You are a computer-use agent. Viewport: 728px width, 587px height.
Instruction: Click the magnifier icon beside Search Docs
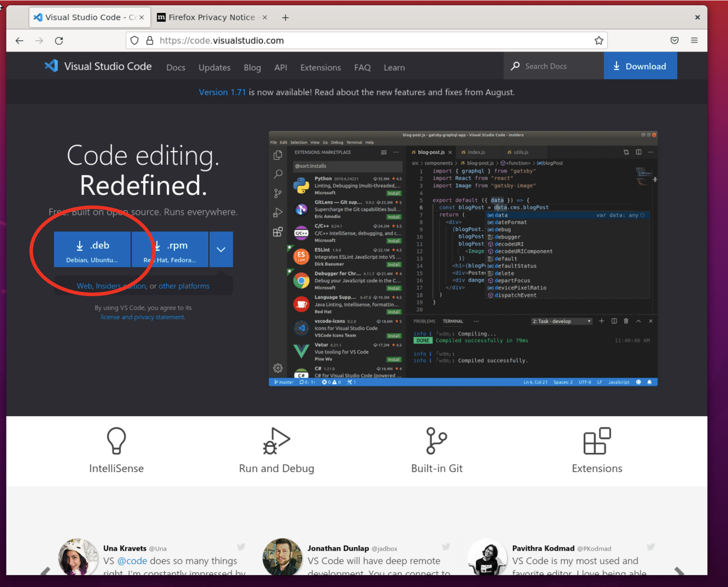(x=515, y=66)
